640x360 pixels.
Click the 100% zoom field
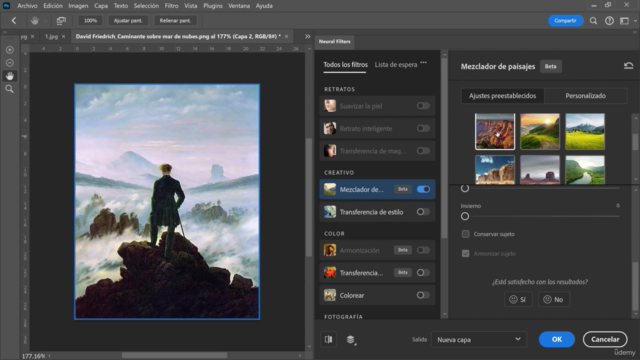[90, 20]
